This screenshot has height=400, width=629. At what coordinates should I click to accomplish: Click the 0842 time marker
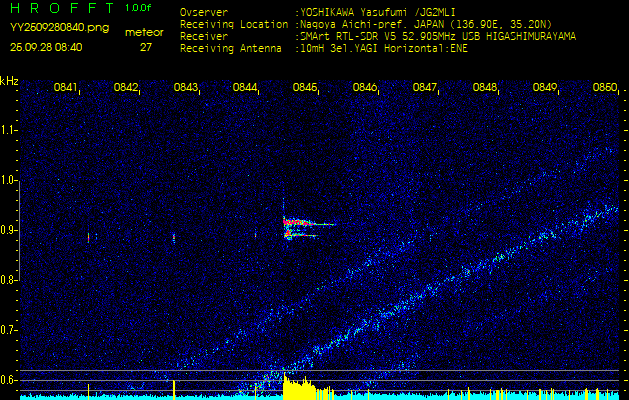pyautogui.click(x=126, y=87)
